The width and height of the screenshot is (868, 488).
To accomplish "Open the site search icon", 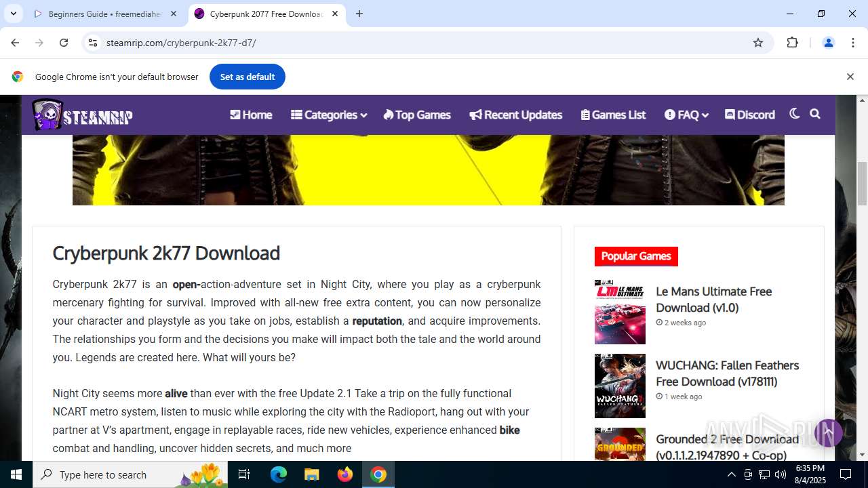I will pyautogui.click(x=815, y=114).
